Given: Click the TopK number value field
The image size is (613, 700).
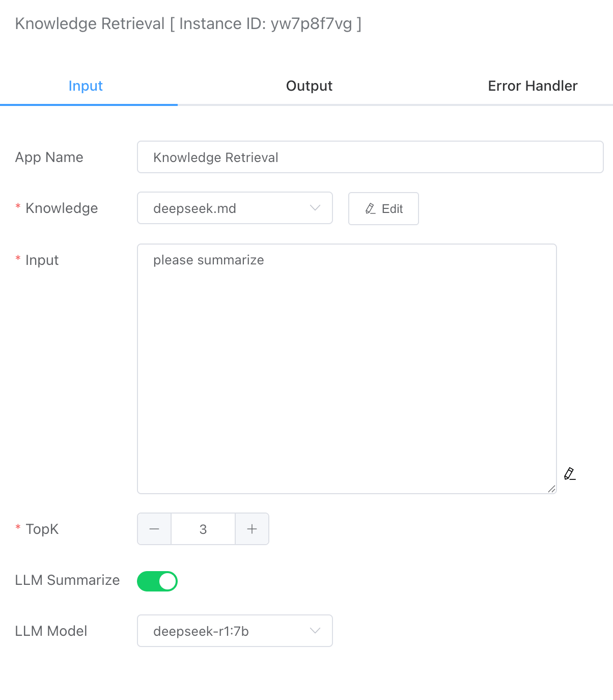Looking at the screenshot, I should click(203, 529).
